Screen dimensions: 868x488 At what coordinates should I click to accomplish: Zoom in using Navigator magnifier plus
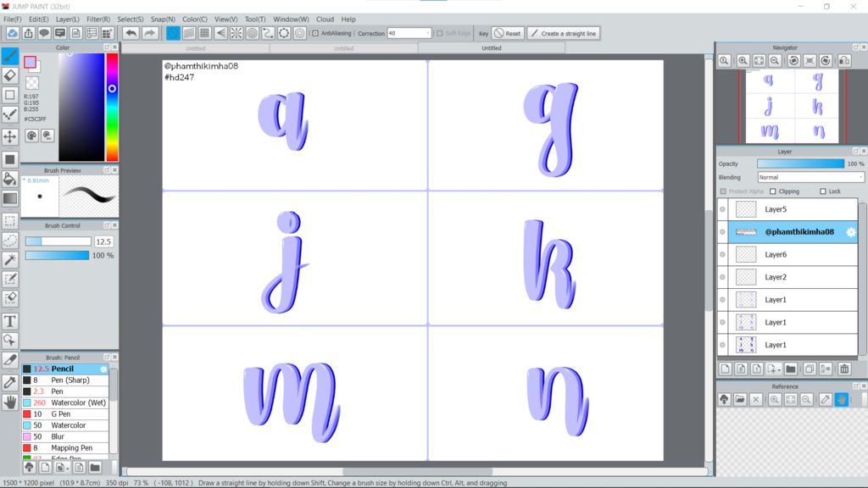pos(743,61)
